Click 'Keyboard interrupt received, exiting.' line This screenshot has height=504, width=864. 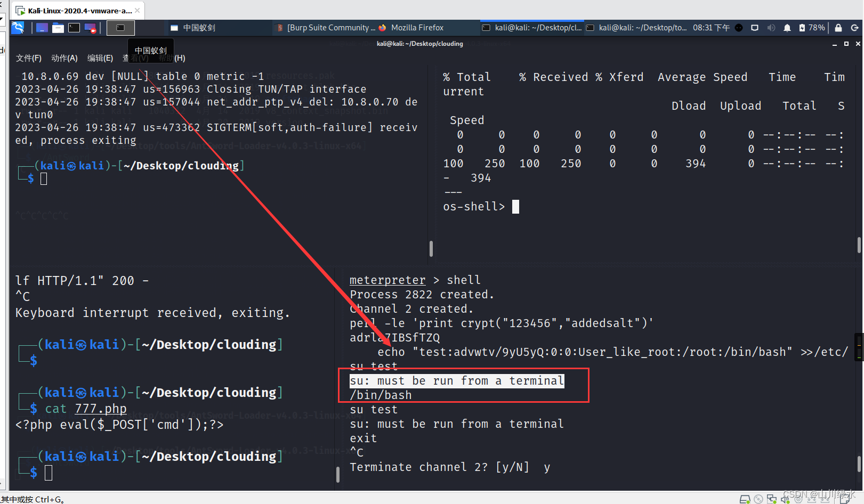click(152, 313)
